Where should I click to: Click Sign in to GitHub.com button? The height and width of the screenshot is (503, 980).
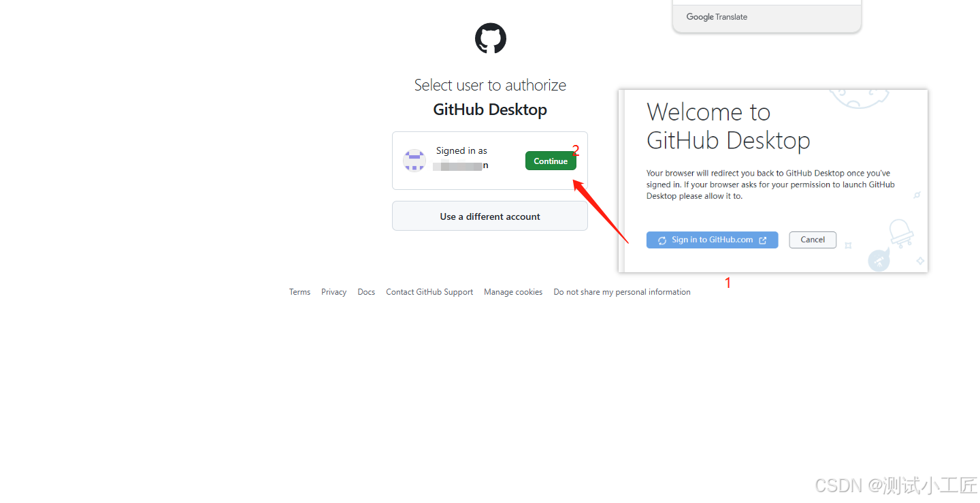pos(712,240)
